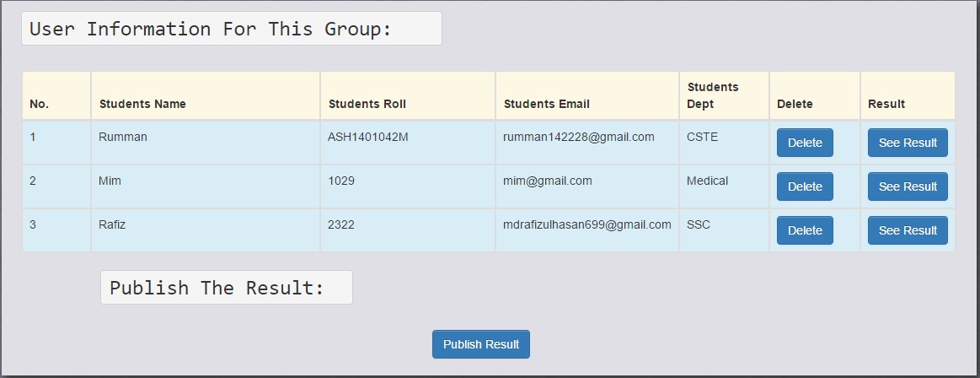See the result for Rumman
Screen dimensions: 980x378
click(908, 143)
